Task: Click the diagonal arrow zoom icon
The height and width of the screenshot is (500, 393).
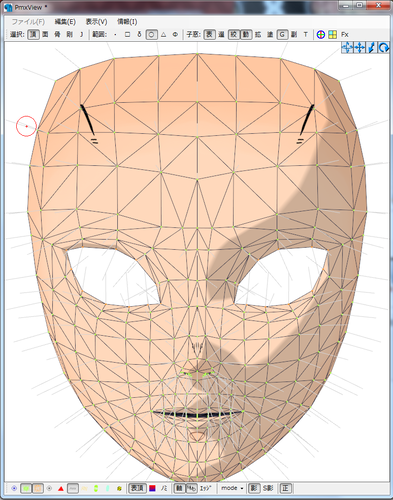Action: click(371, 48)
